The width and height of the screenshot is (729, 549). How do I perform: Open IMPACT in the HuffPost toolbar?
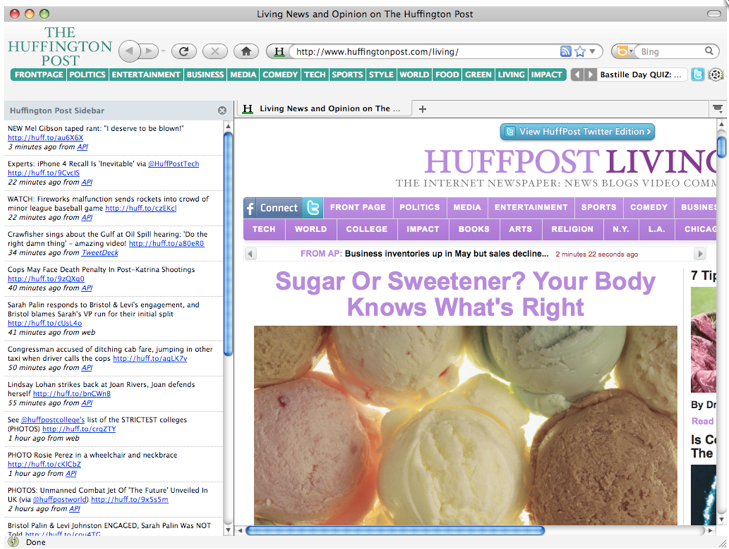pos(546,75)
